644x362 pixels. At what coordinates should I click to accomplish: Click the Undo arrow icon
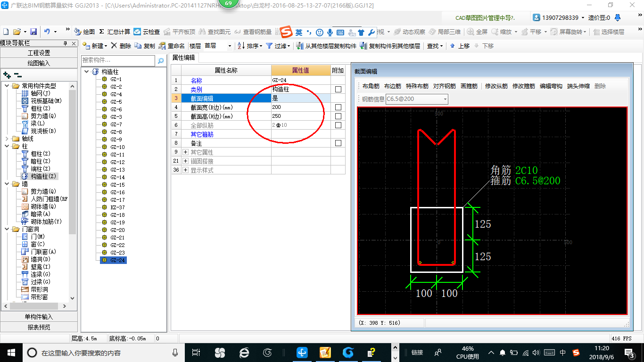47,32
